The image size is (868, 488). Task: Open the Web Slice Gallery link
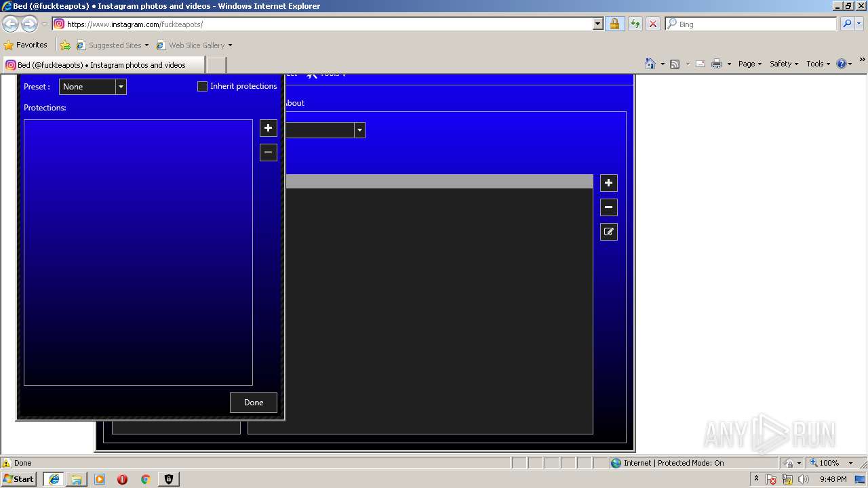tap(194, 45)
